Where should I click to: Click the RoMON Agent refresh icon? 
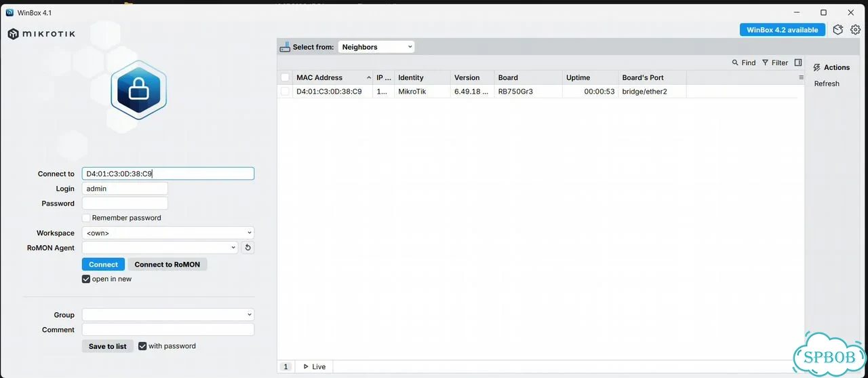248,248
